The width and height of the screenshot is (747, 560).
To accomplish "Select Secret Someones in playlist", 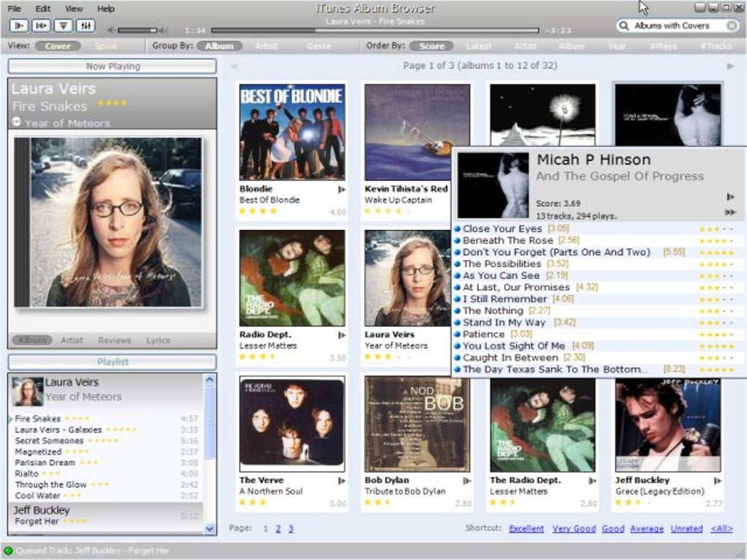I will point(105,441).
